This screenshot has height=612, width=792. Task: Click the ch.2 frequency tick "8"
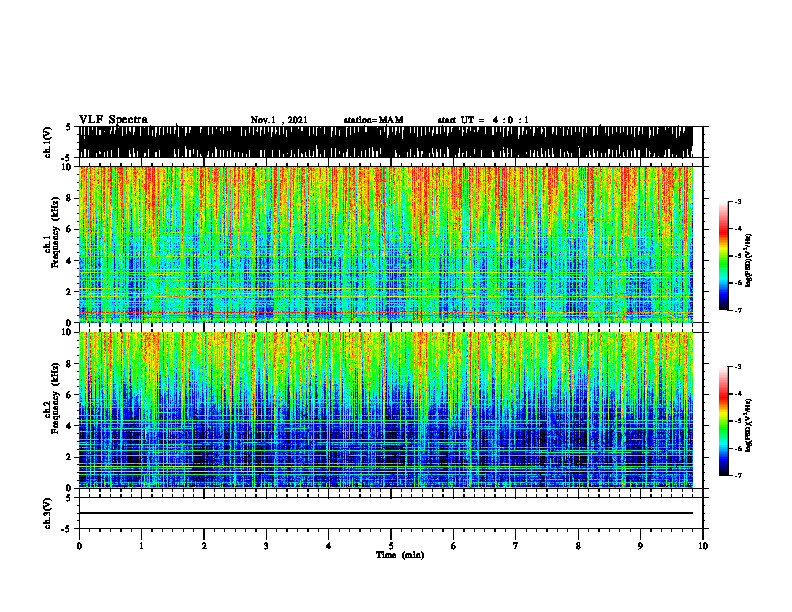pyautogui.click(x=70, y=364)
